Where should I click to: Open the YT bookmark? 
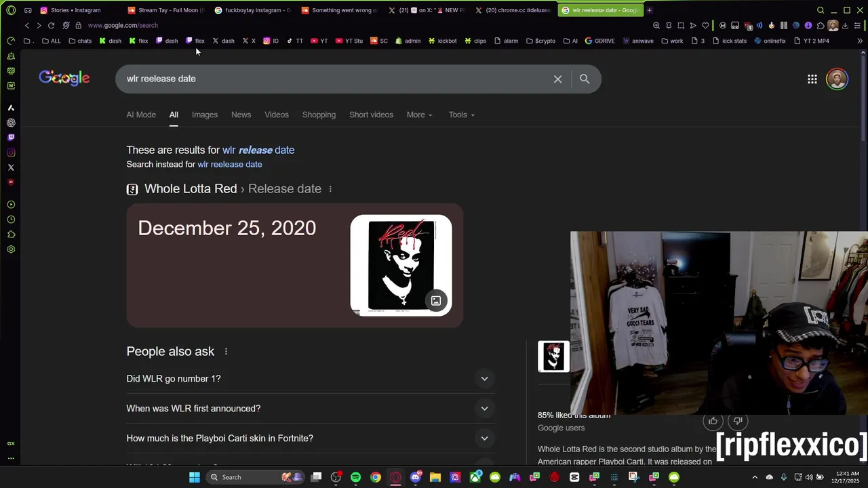[319, 41]
